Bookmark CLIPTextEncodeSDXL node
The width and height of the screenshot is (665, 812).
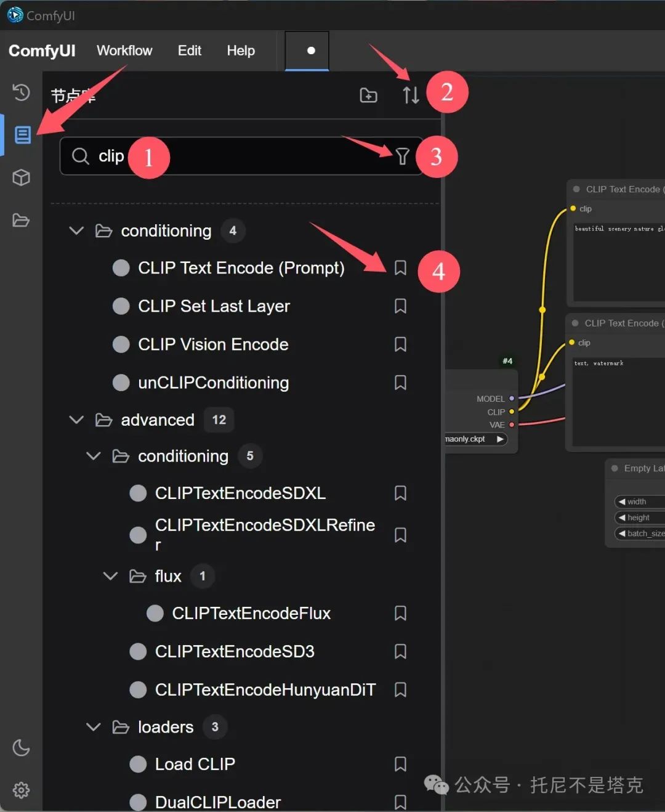tap(400, 493)
